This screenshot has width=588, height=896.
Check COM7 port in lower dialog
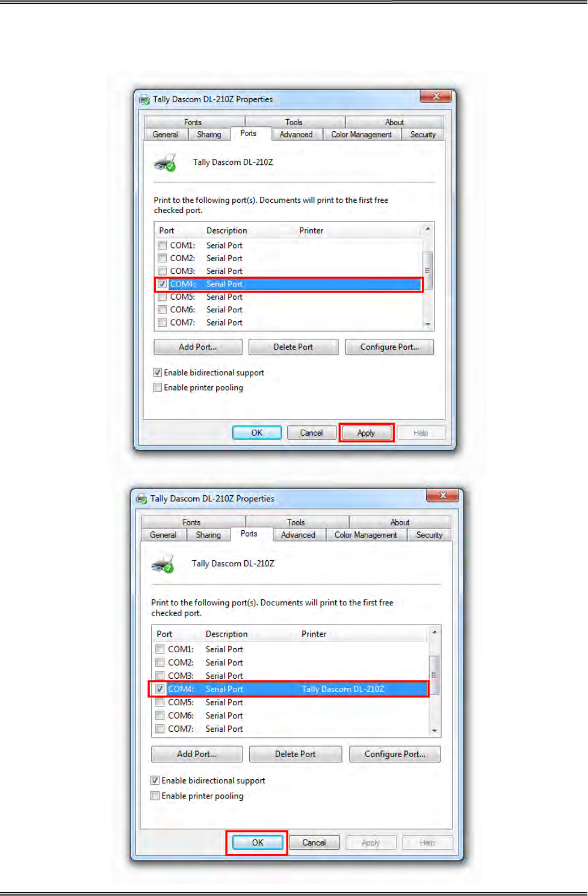pyautogui.click(x=159, y=729)
